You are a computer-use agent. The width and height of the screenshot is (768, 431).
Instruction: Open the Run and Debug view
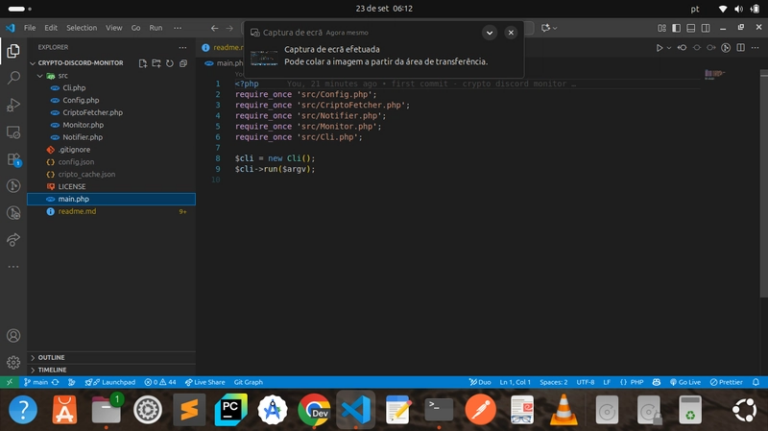click(x=13, y=105)
